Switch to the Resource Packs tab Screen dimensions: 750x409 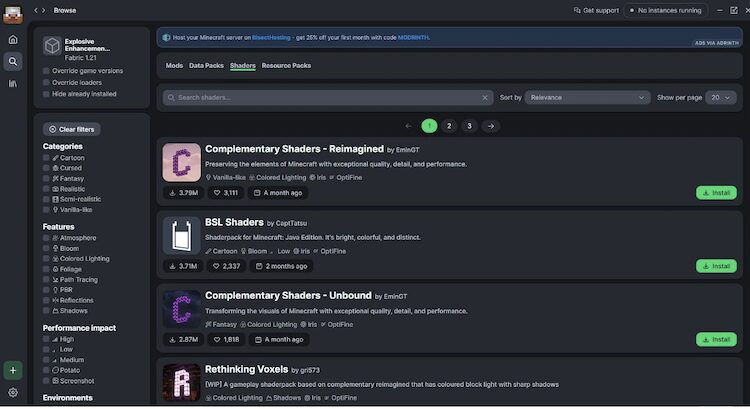pyautogui.click(x=286, y=65)
